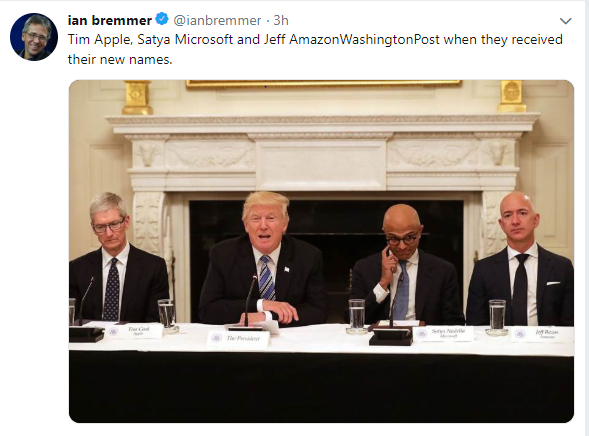The height and width of the screenshot is (436, 589).
Task: Open the @ianbremmer handle link
Action: (217, 20)
